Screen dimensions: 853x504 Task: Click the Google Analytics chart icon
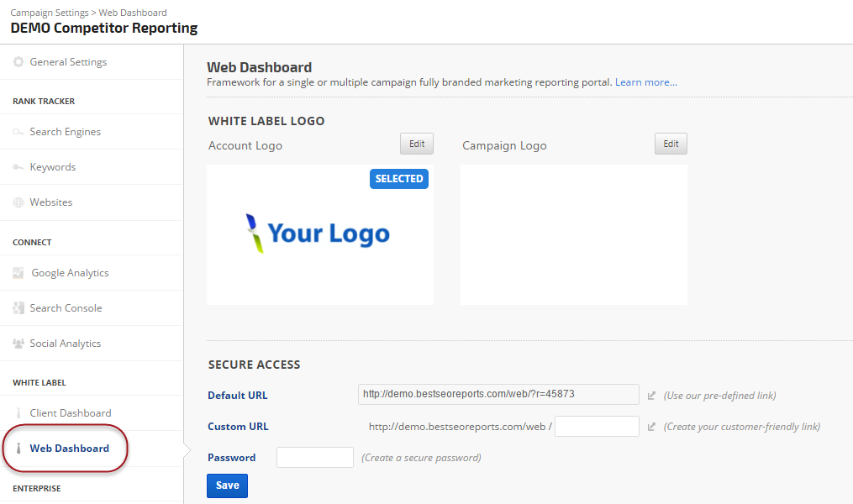(x=18, y=273)
